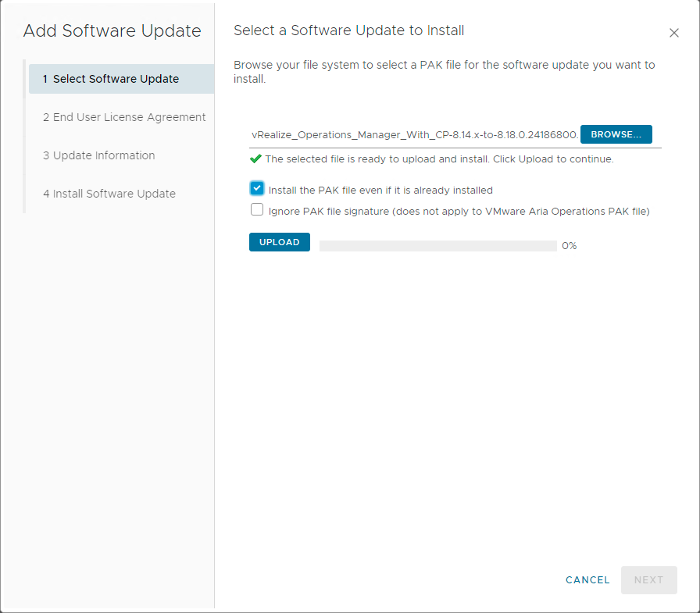Click the 0% upload progress value

[x=570, y=246]
